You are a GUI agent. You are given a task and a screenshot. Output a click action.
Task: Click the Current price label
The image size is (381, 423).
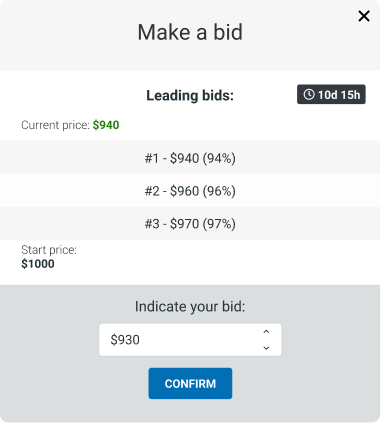(55, 125)
